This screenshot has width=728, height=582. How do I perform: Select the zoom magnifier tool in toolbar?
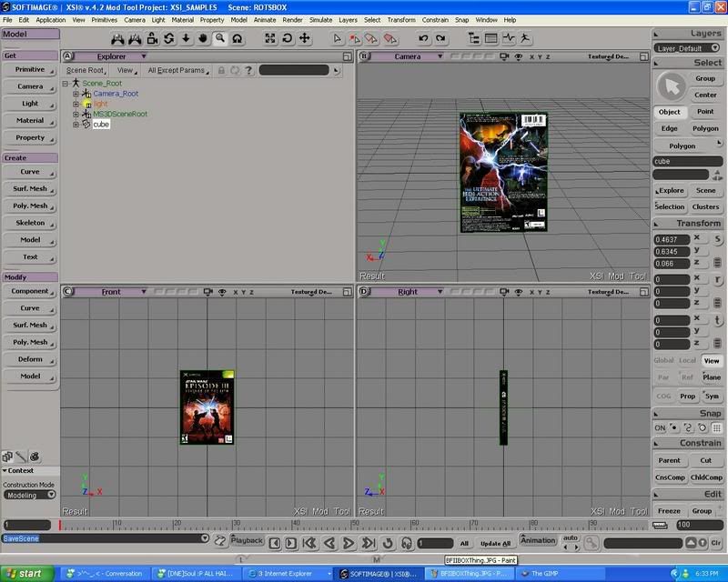tap(220, 38)
